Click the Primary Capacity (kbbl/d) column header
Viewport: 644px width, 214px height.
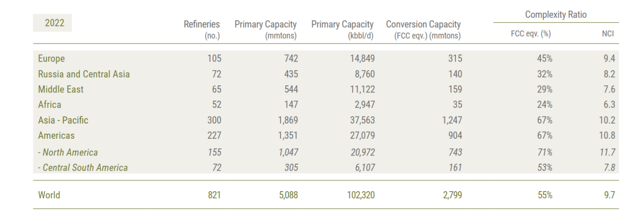pyautogui.click(x=342, y=29)
